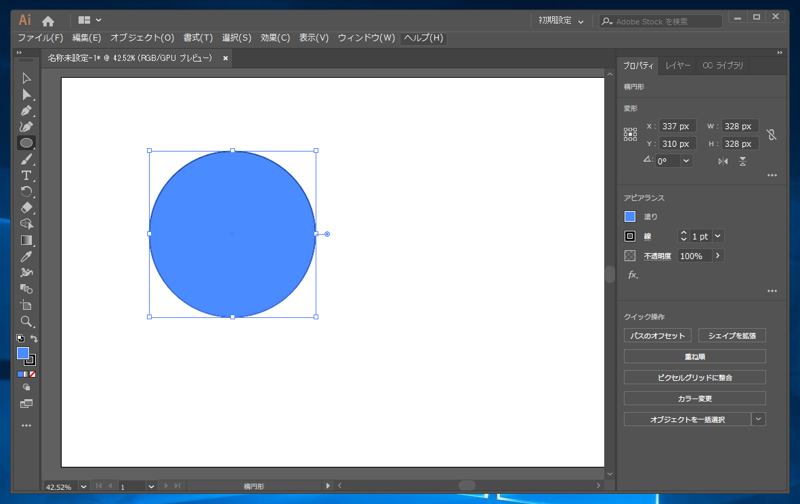
Task: Click the 重ね順 button
Action: click(x=694, y=357)
